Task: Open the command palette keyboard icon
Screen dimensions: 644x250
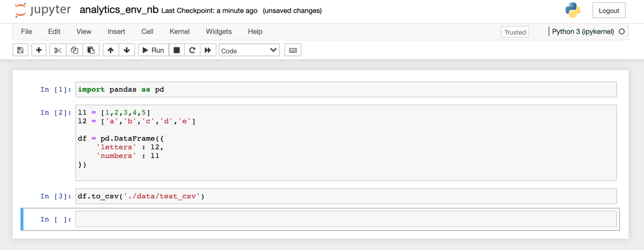Action: click(293, 50)
